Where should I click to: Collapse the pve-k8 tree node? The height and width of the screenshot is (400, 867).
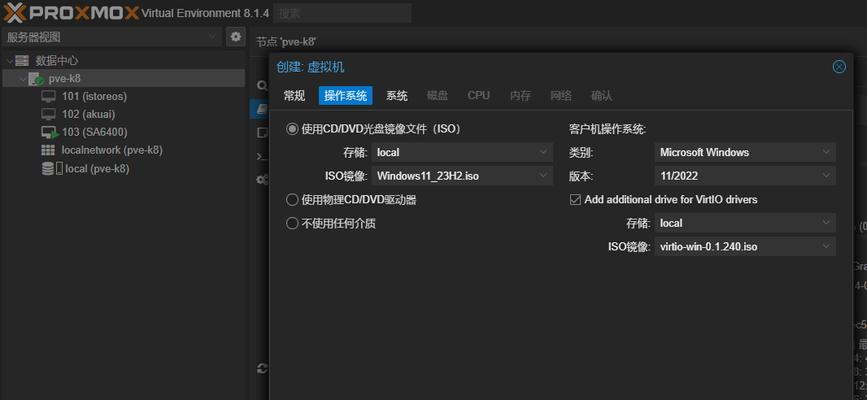pos(23,79)
